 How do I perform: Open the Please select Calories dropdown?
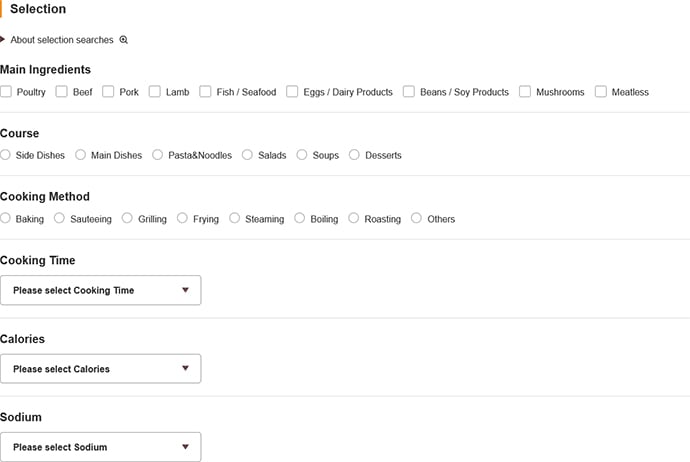(x=101, y=369)
